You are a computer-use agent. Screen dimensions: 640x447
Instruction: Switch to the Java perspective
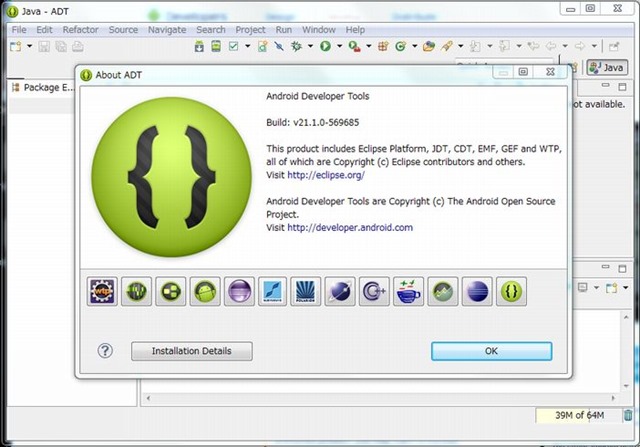click(606, 67)
